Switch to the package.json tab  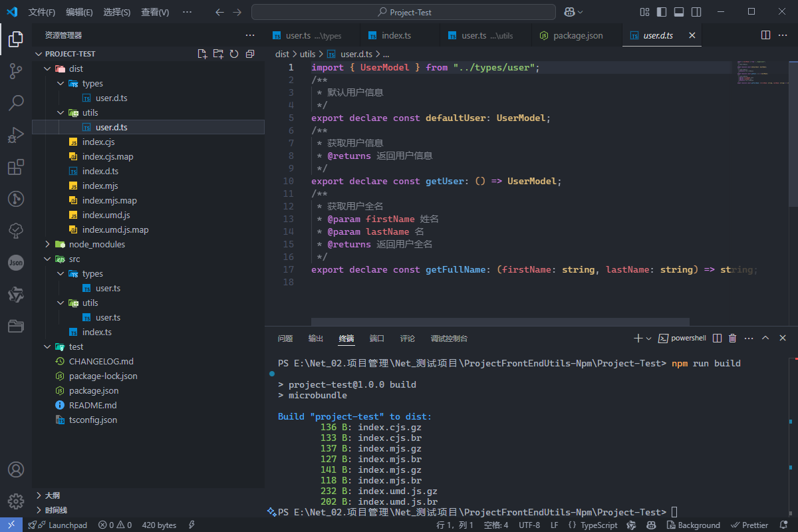[577, 36]
